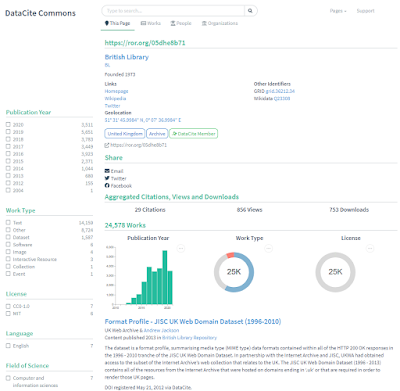Focus the search input field
This screenshot has width=400, height=391.
pos(173,11)
